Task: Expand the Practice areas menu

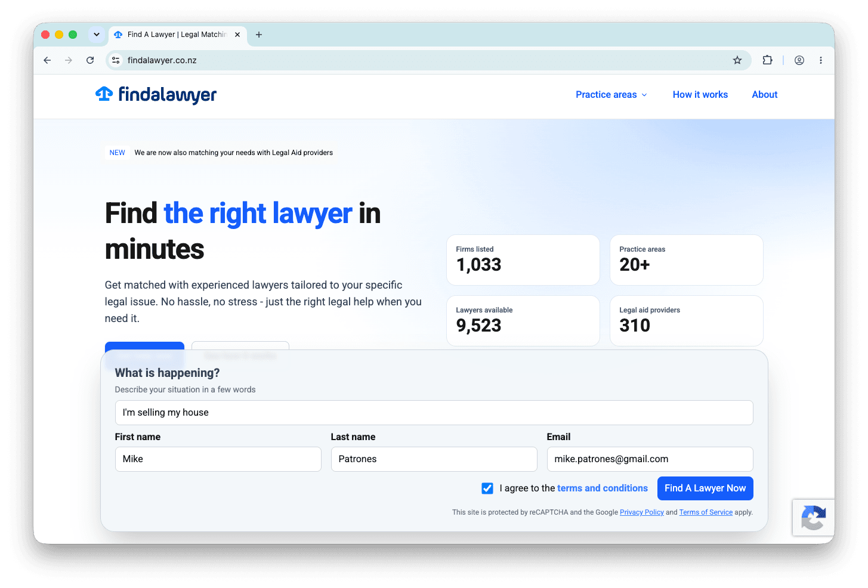Action: point(611,94)
